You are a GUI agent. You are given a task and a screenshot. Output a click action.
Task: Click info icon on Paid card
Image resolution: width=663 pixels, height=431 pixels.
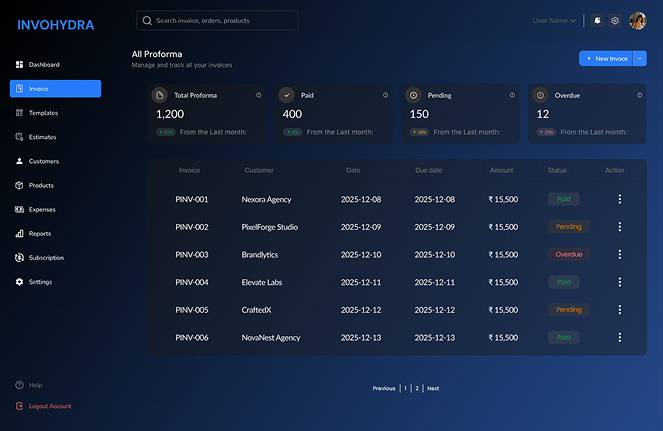(386, 95)
